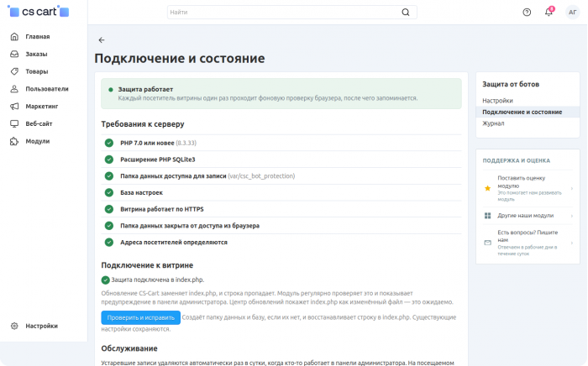Click the grid icon beside Другие наши модули
Image resolution: width=588 pixels, height=366 pixels.
click(x=487, y=216)
